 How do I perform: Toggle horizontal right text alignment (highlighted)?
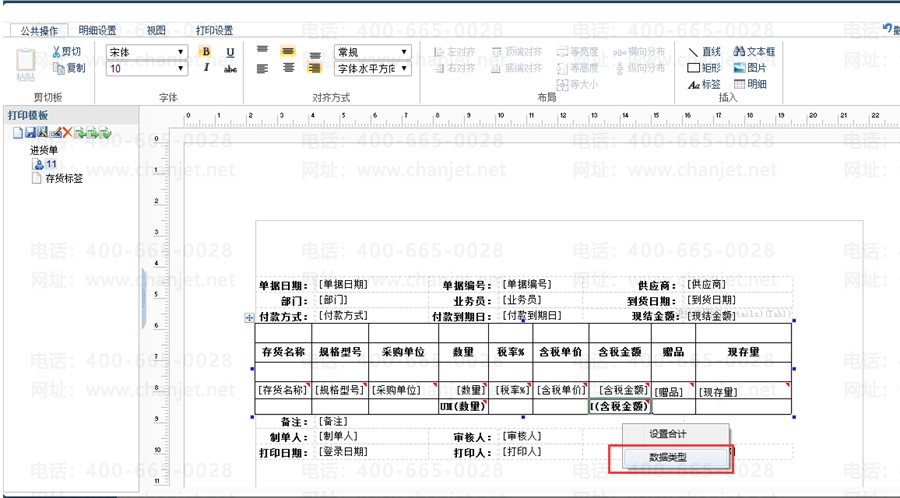click(x=314, y=68)
